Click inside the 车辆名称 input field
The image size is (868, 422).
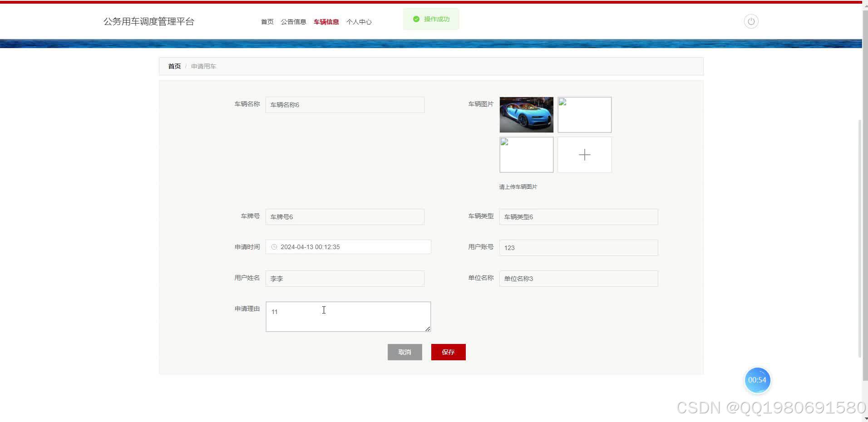tap(345, 104)
